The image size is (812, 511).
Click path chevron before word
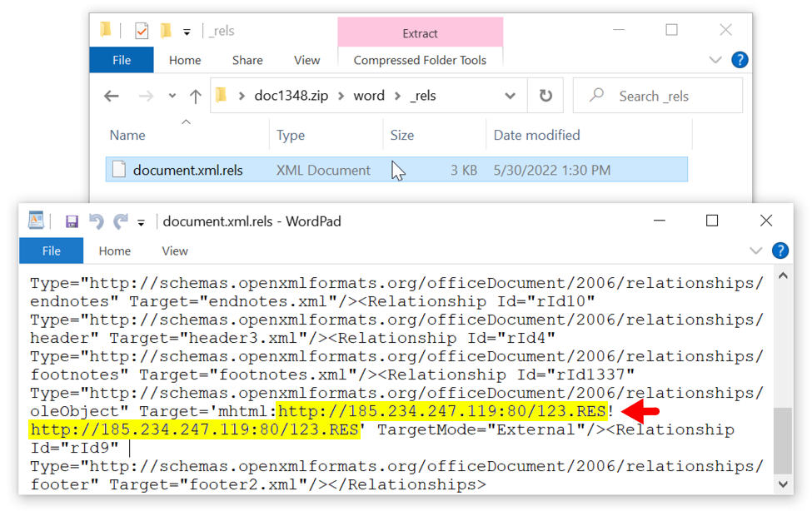point(341,96)
